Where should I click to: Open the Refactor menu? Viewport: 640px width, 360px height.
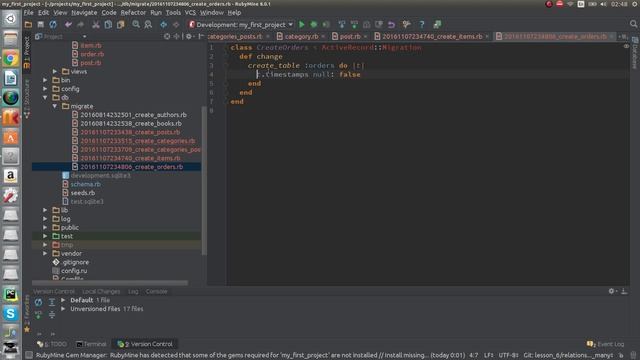pos(133,13)
